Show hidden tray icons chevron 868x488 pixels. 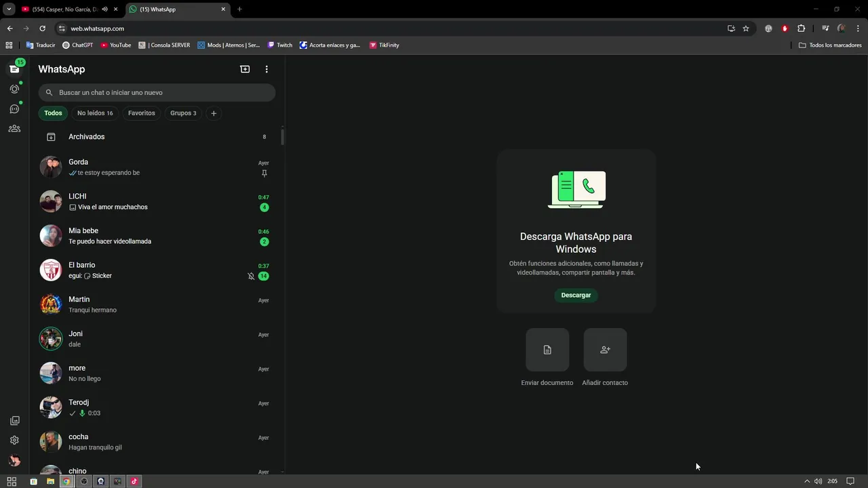807,481
